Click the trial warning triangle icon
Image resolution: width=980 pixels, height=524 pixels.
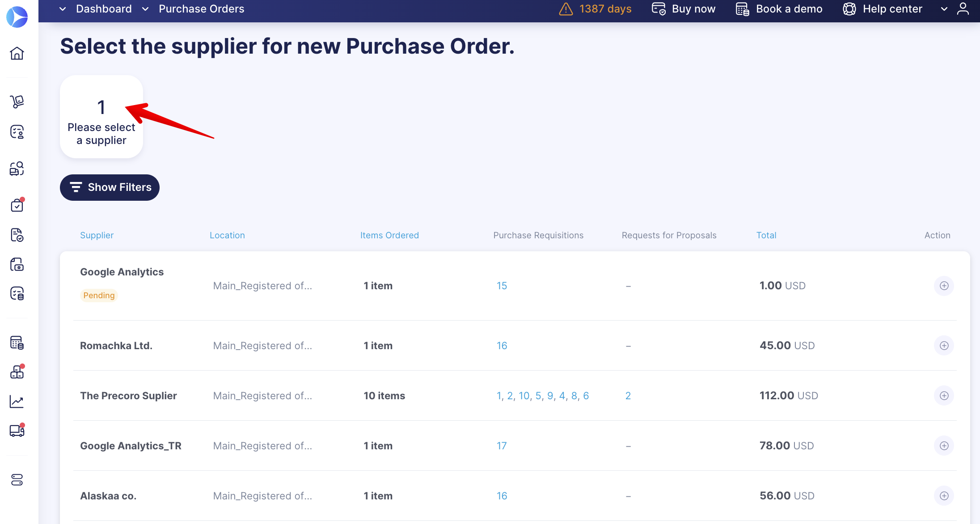tap(566, 9)
